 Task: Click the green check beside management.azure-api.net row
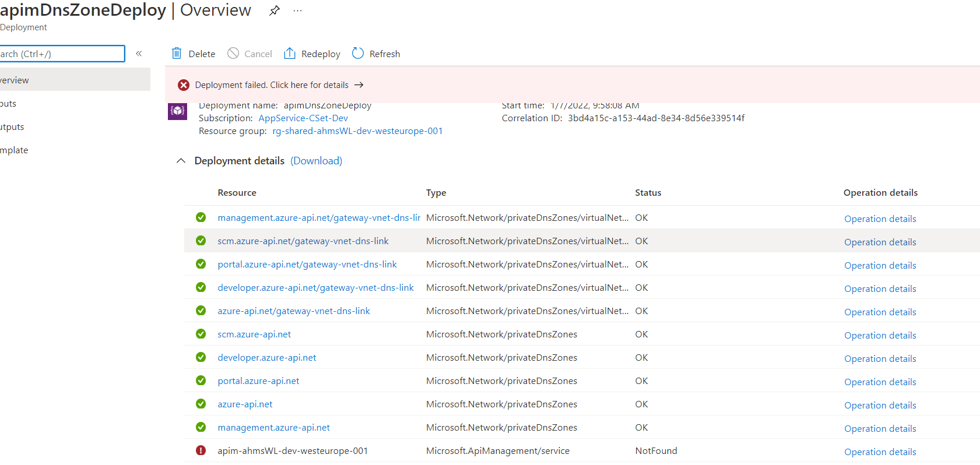tap(201, 427)
